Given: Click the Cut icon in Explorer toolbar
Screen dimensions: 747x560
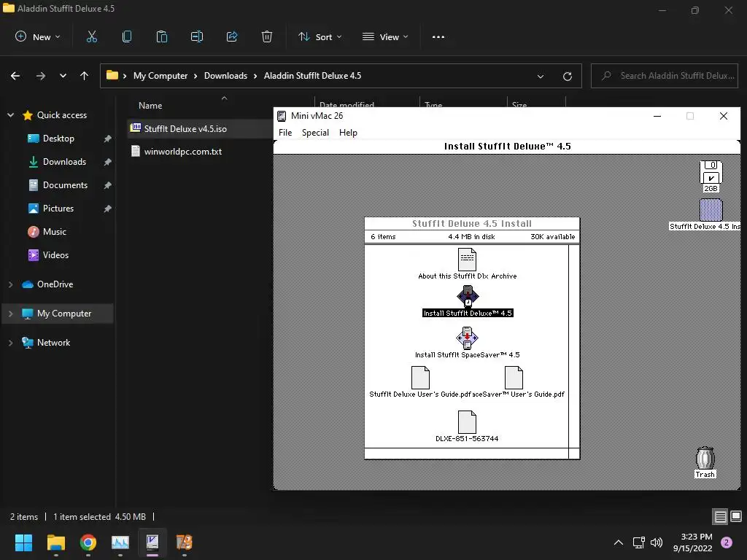Looking at the screenshot, I should 92,36.
